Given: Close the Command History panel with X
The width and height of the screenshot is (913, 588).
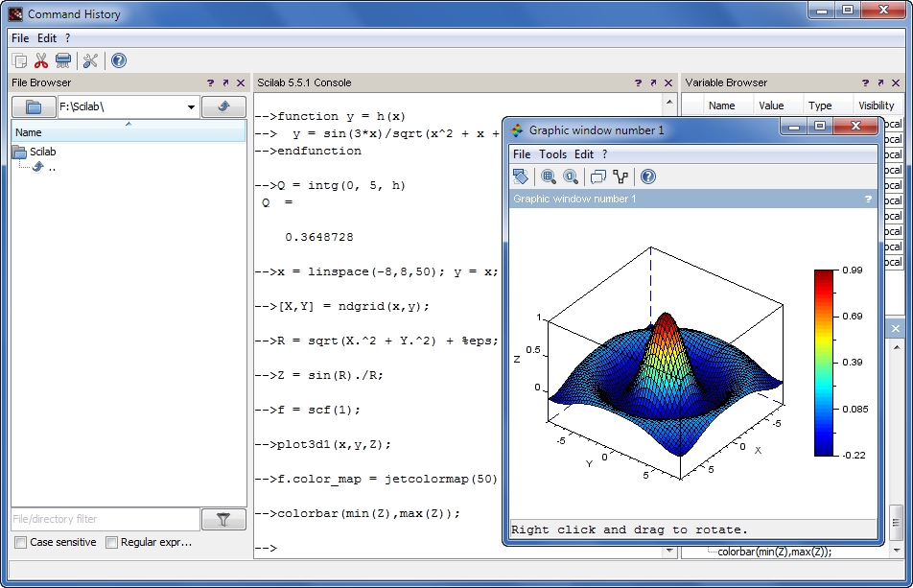Looking at the screenshot, I should tap(896, 329).
